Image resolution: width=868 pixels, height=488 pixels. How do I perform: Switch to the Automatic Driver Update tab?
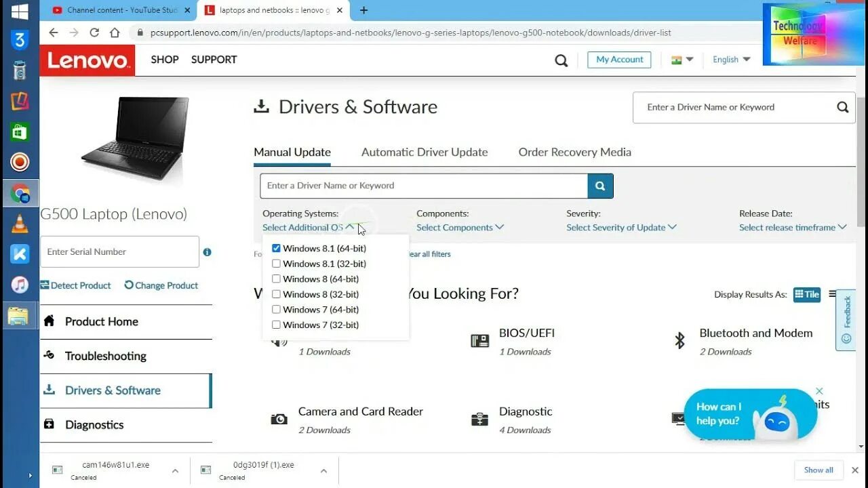coord(425,152)
